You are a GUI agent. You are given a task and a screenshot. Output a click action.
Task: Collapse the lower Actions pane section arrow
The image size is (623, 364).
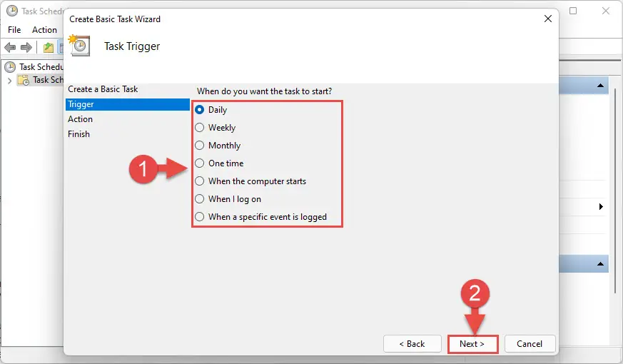pyautogui.click(x=600, y=264)
